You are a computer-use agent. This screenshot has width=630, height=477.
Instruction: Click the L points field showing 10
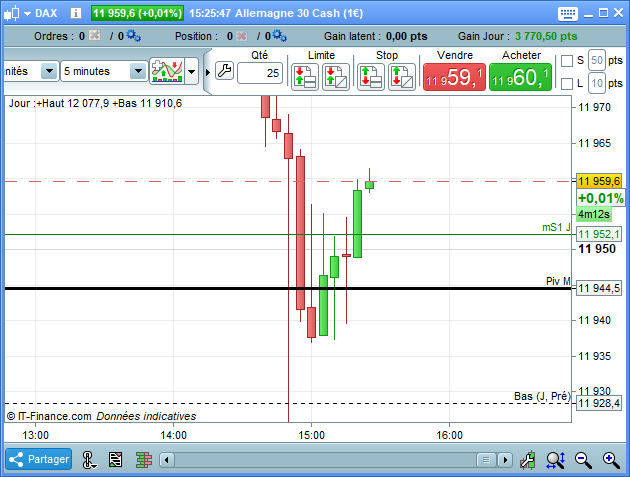pos(597,83)
